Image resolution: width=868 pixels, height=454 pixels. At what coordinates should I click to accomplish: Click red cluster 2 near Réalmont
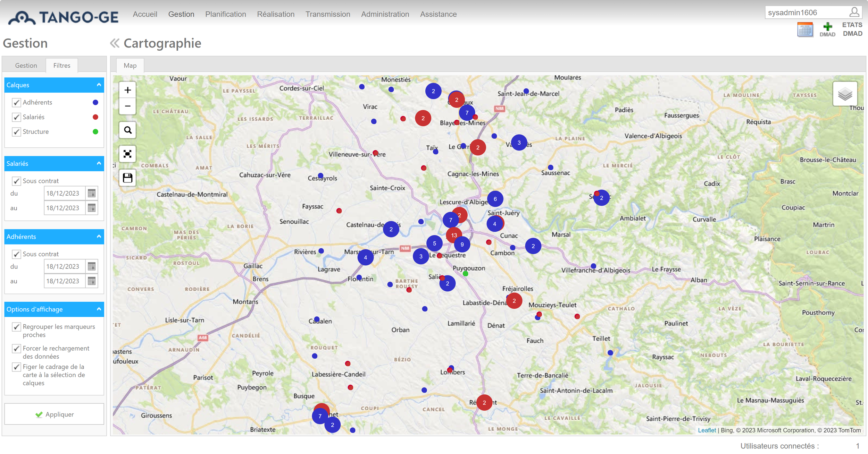point(484,403)
